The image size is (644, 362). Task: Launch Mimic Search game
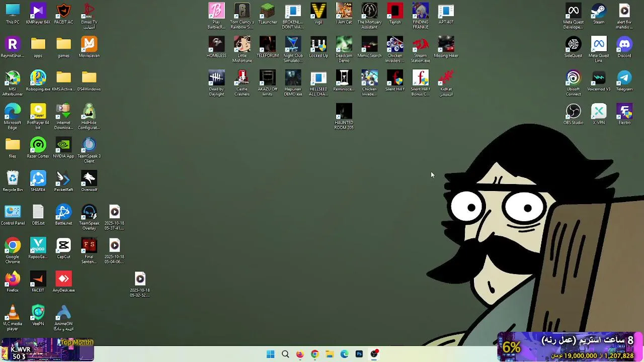(x=369, y=47)
